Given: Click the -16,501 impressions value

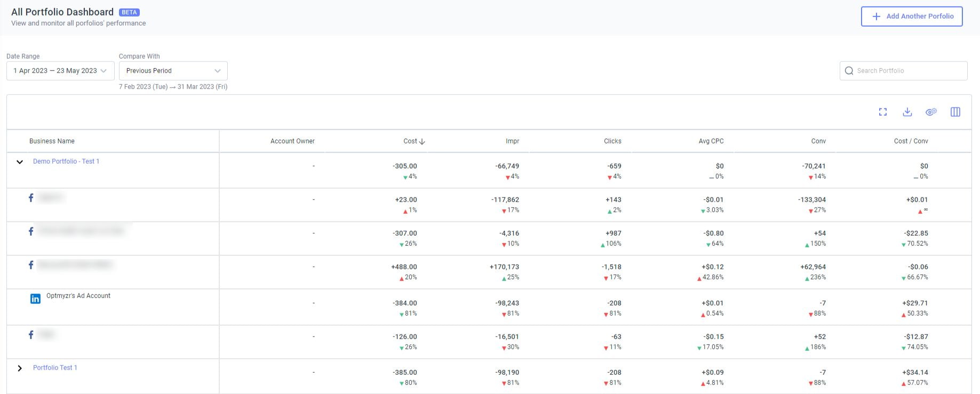Looking at the screenshot, I should (x=507, y=337).
